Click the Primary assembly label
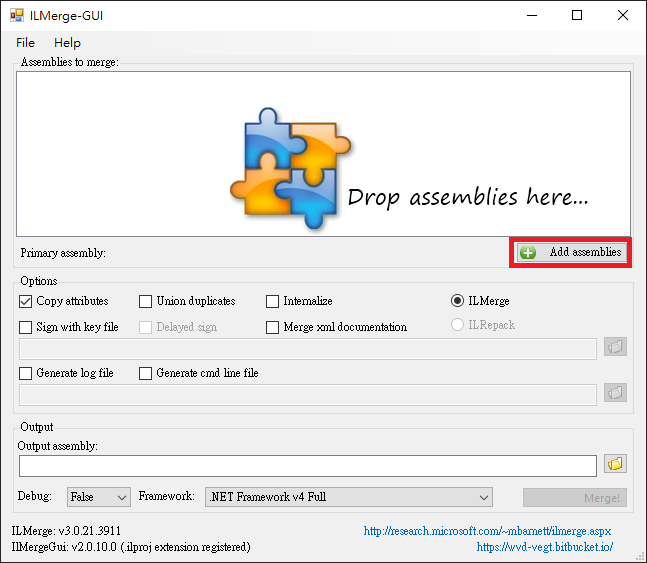This screenshot has height=563, width=647. pos(63,253)
